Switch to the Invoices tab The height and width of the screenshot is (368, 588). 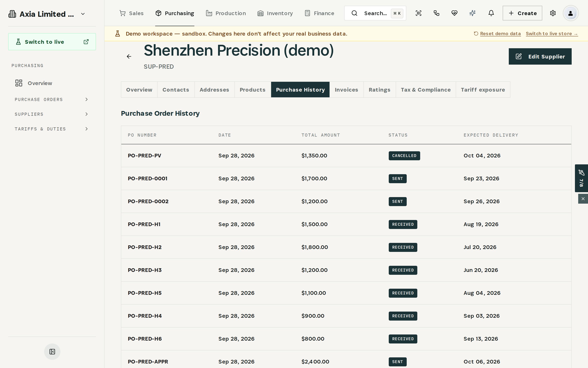[346, 90]
